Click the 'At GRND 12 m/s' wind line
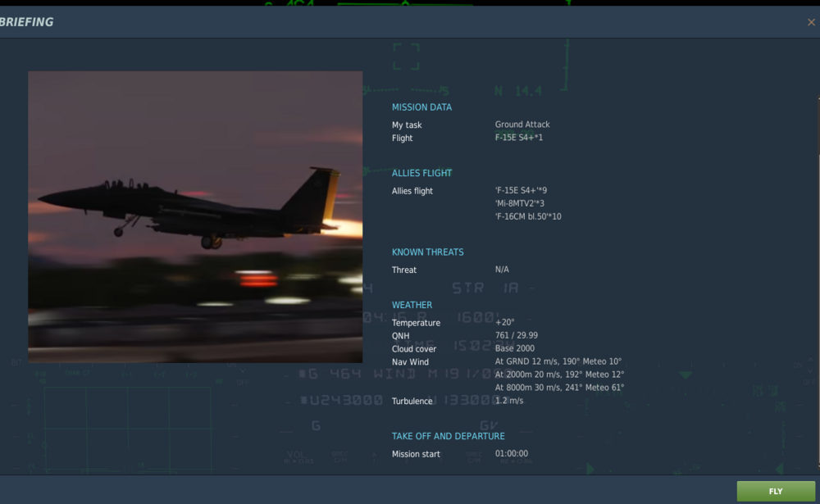This screenshot has height=504, width=820. pos(558,361)
